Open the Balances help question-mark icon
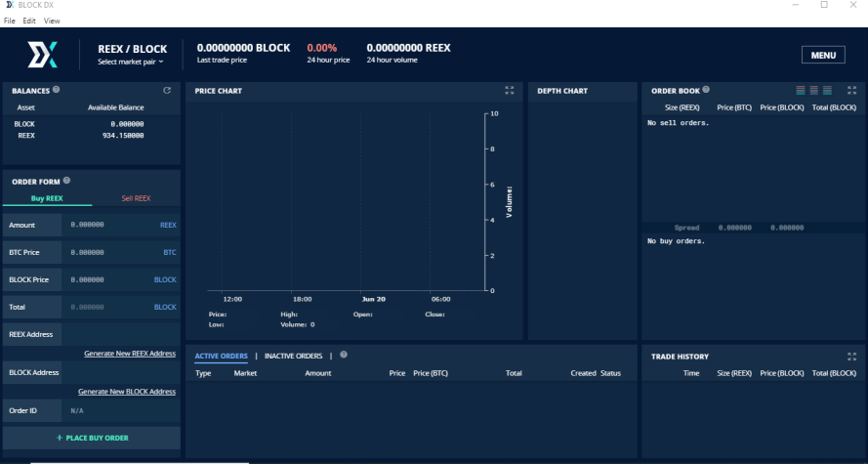Screen dimensions: 868x464 (x=56, y=90)
